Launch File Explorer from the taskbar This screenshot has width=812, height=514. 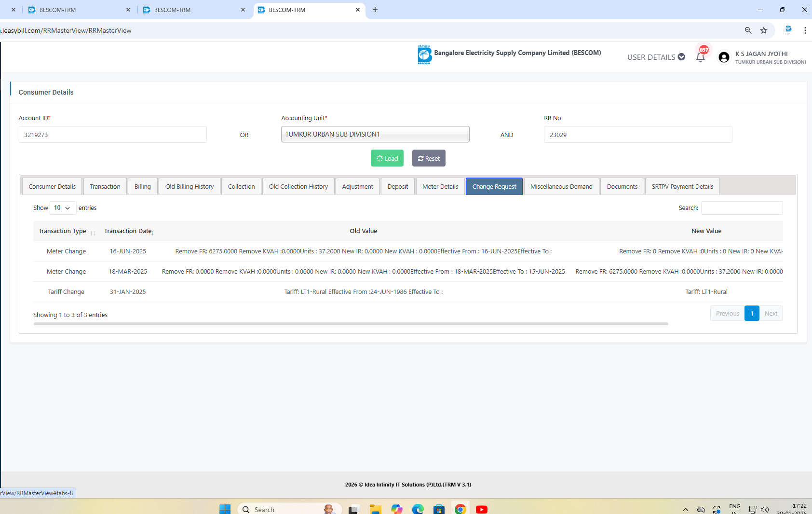[375, 509]
